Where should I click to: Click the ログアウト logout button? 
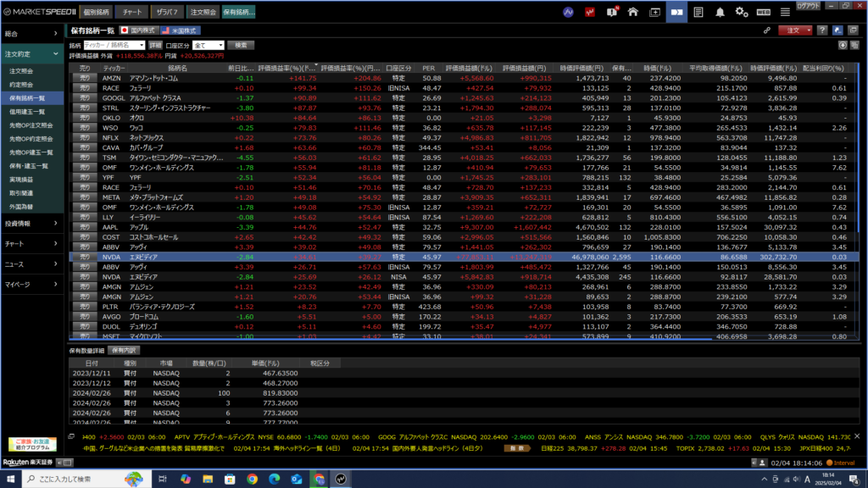[x=808, y=6]
